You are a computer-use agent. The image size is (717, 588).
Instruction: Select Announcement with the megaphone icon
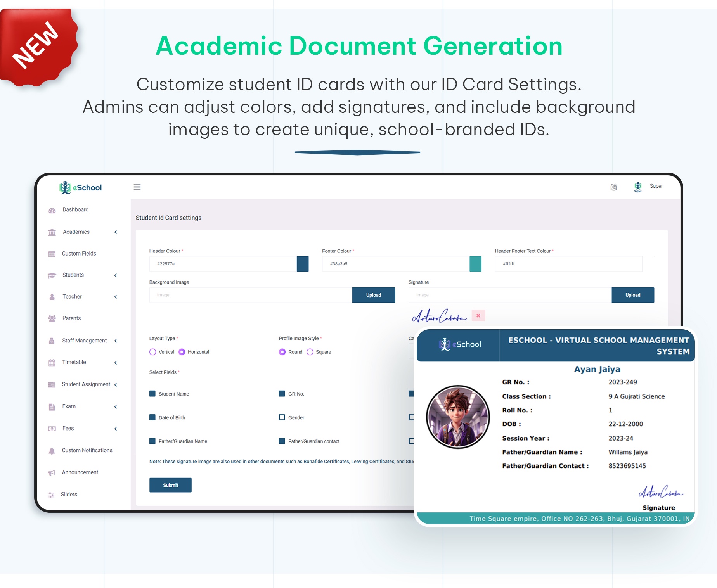[x=80, y=472]
